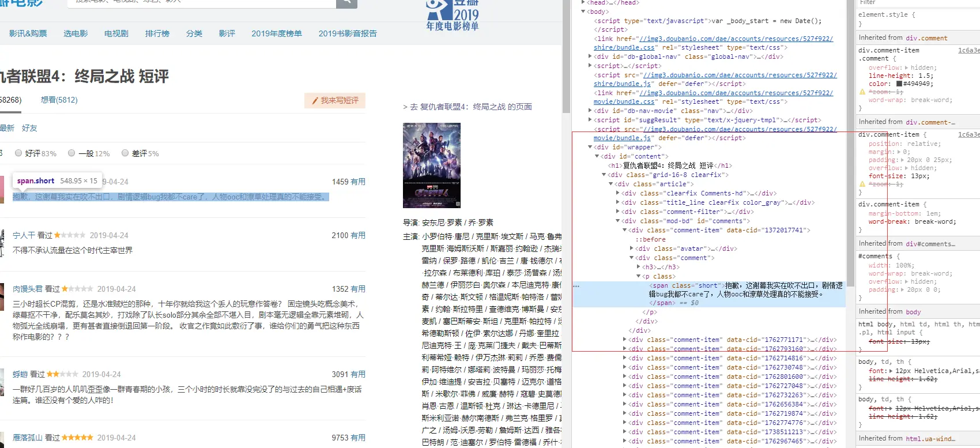Open the 2019书影音报告 nav item
The height and width of the screenshot is (448, 980).
[x=348, y=33]
